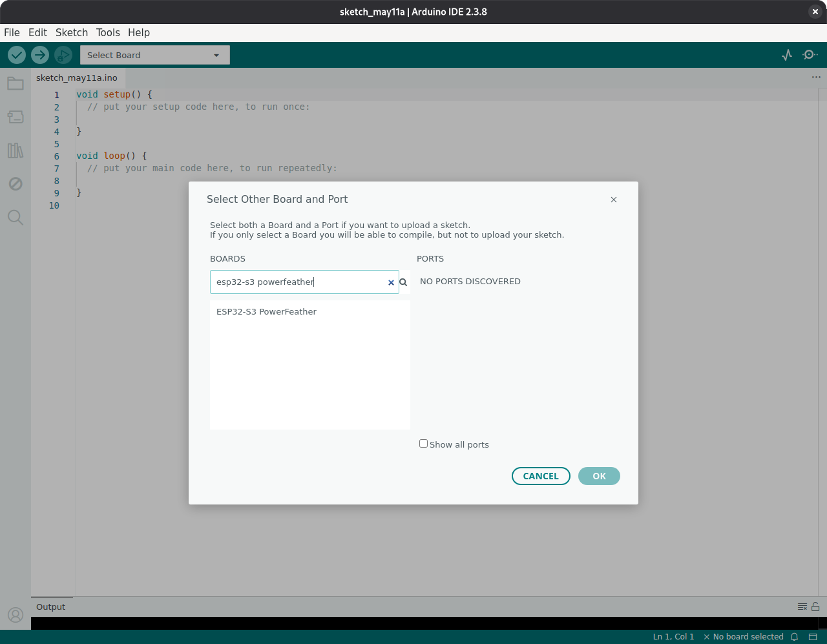
Task: Click the notifications bell icon
Action: tap(795, 637)
